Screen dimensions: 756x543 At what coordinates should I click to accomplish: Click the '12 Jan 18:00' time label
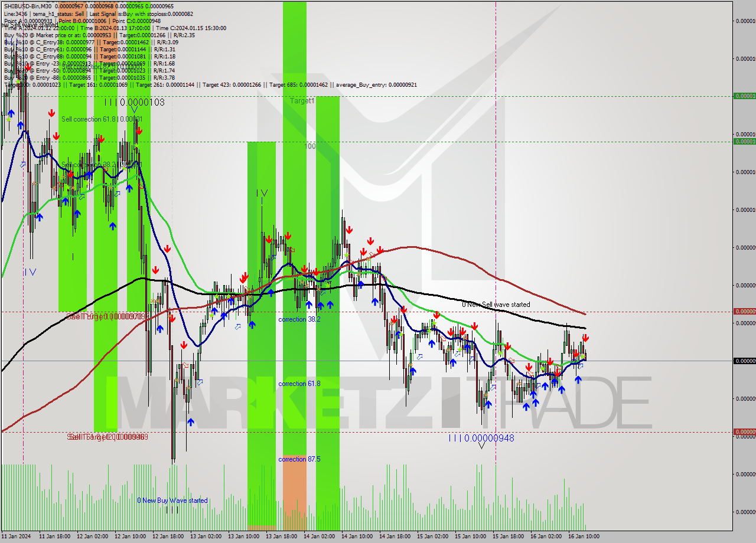[169, 537]
